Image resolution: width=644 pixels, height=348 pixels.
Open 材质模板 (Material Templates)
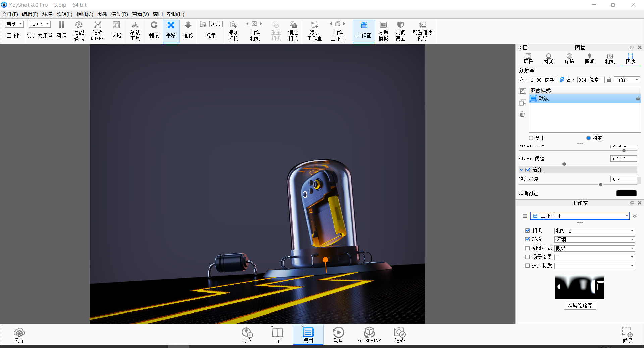pyautogui.click(x=383, y=30)
